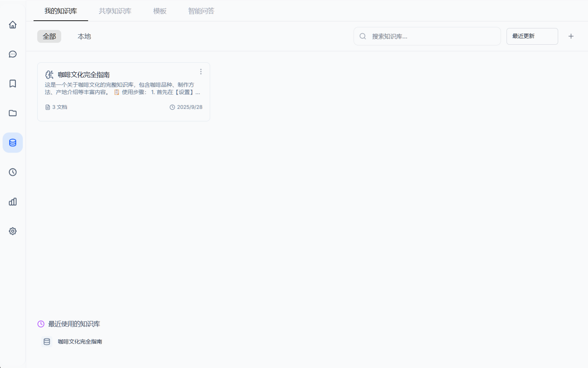The width and height of the screenshot is (588, 368).
Task: Select the 我的知识库 tab
Action: click(x=61, y=11)
